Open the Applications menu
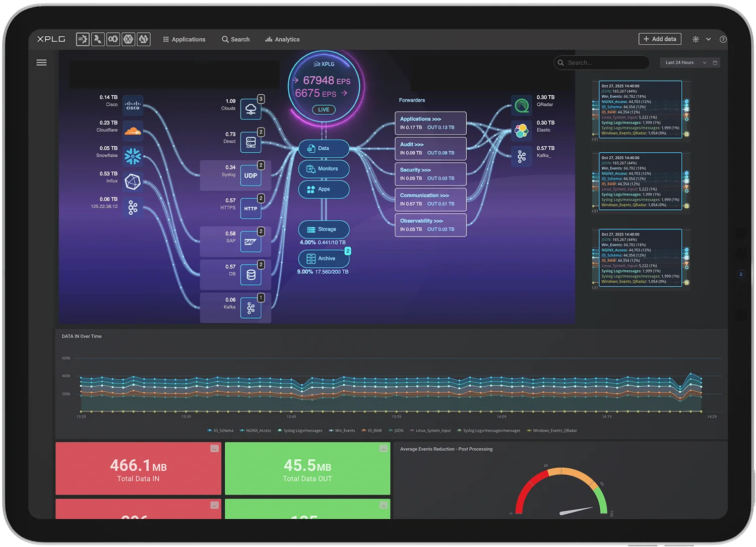 pos(184,39)
